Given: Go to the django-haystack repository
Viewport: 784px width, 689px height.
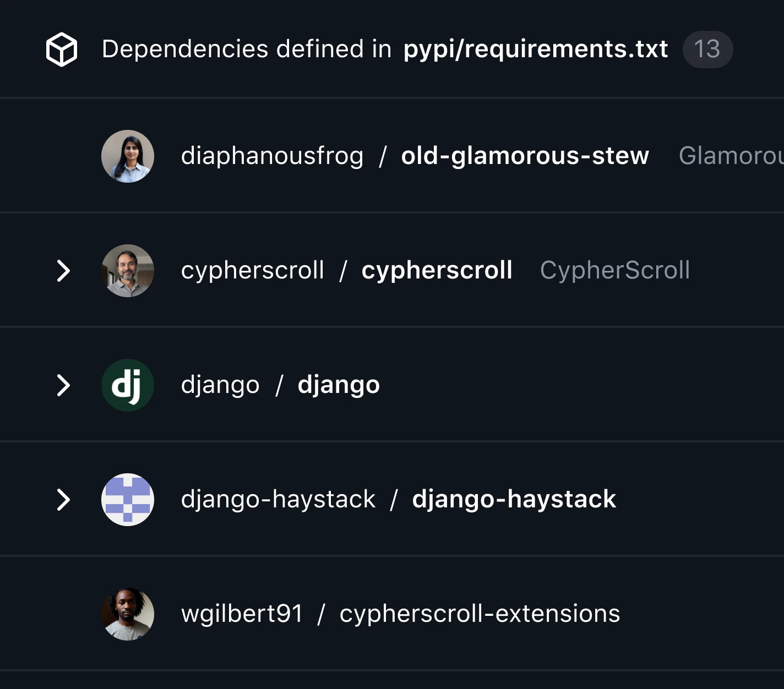Looking at the screenshot, I should tap(514, 500).
